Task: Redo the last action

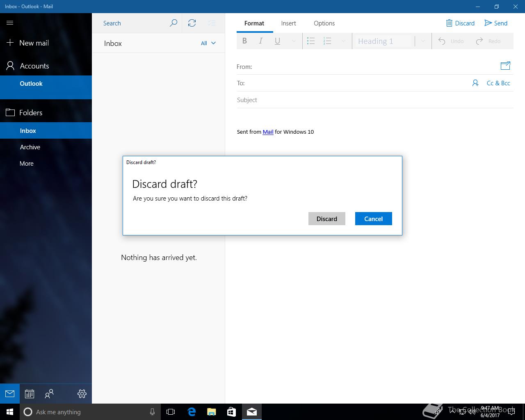Action: (488, 41)
